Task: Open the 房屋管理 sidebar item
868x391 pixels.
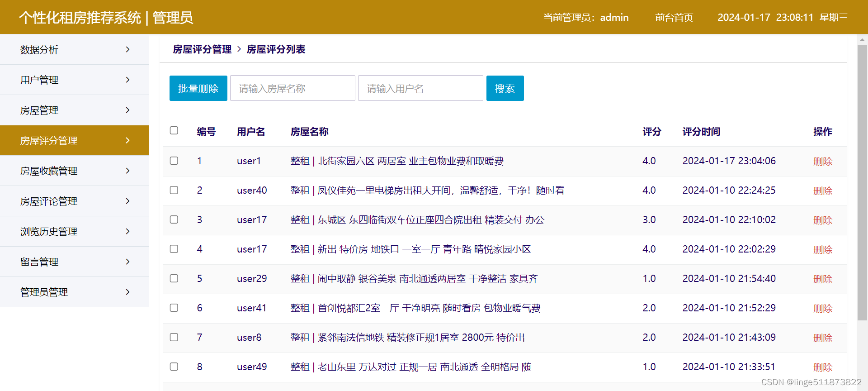Action: 74,110
